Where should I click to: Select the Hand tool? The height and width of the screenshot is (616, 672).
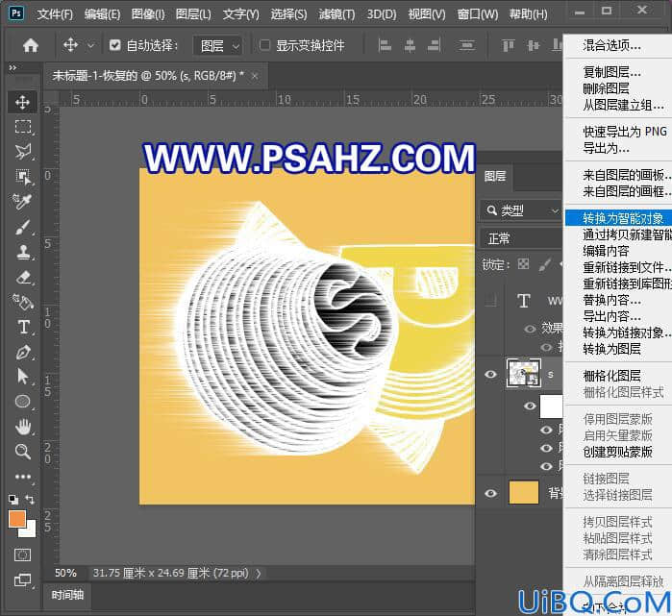point(23,427)
